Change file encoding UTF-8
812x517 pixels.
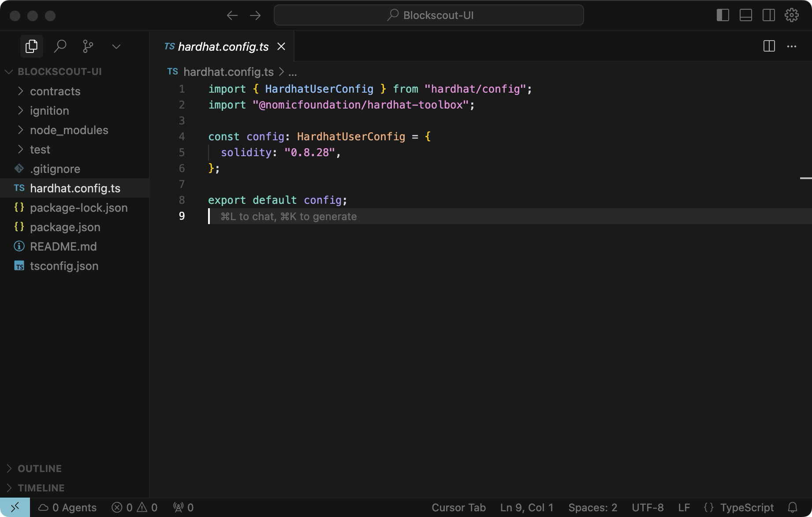[648, 508]
